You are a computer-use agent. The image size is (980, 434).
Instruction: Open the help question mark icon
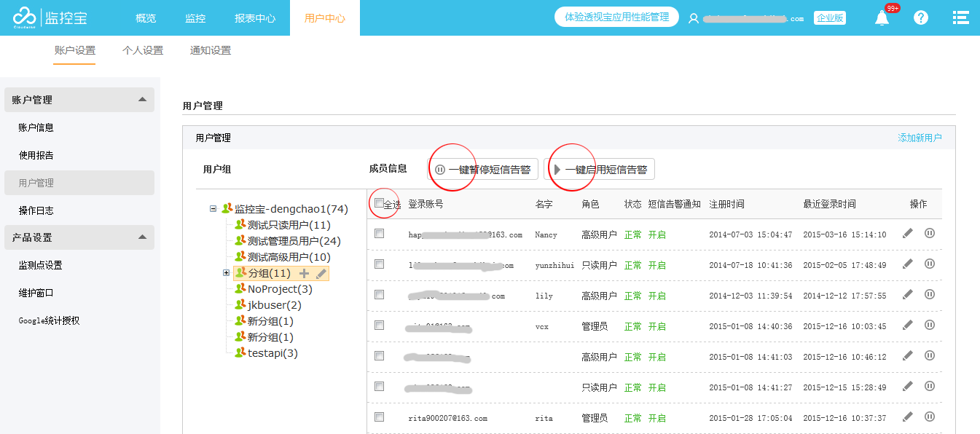[921, 18]
